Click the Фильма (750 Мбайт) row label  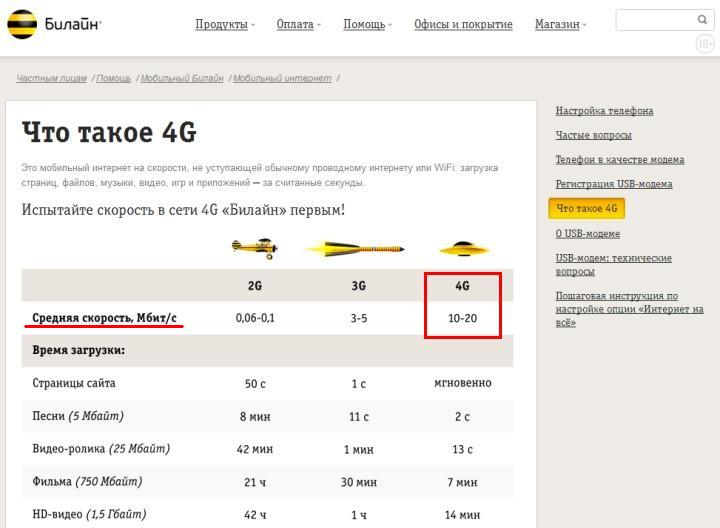pos(87,482)
